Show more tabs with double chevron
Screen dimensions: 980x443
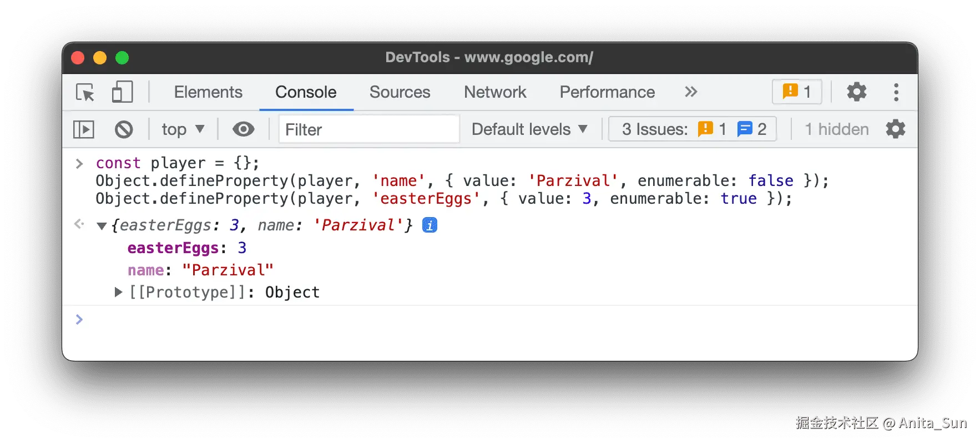691,92
